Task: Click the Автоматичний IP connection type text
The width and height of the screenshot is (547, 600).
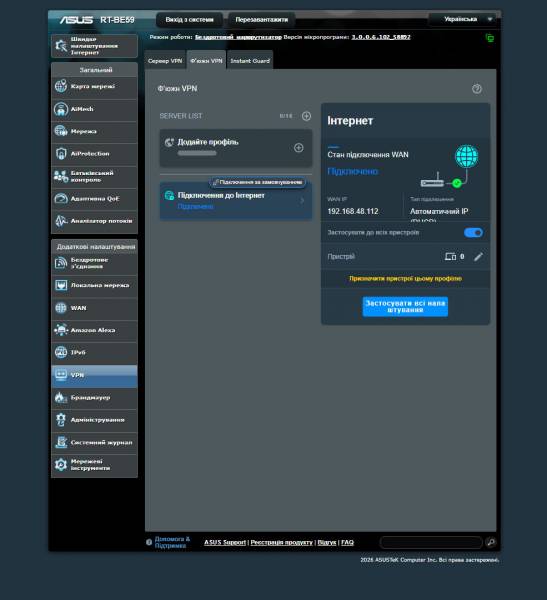Action: (439, 211)
